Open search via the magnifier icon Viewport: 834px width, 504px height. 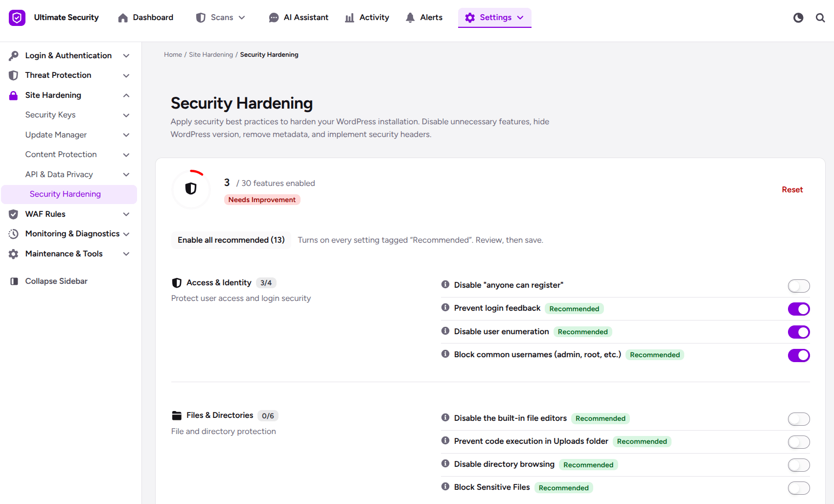click(x=820, y=18)
